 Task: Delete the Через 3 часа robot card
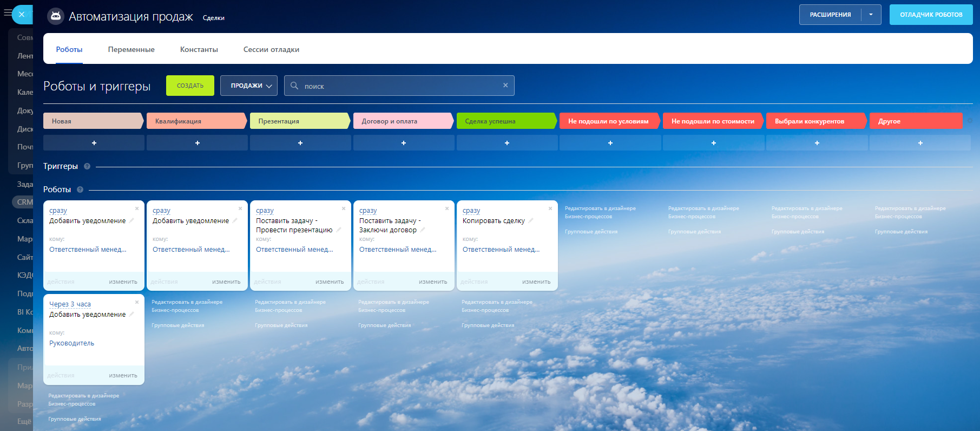137,302
